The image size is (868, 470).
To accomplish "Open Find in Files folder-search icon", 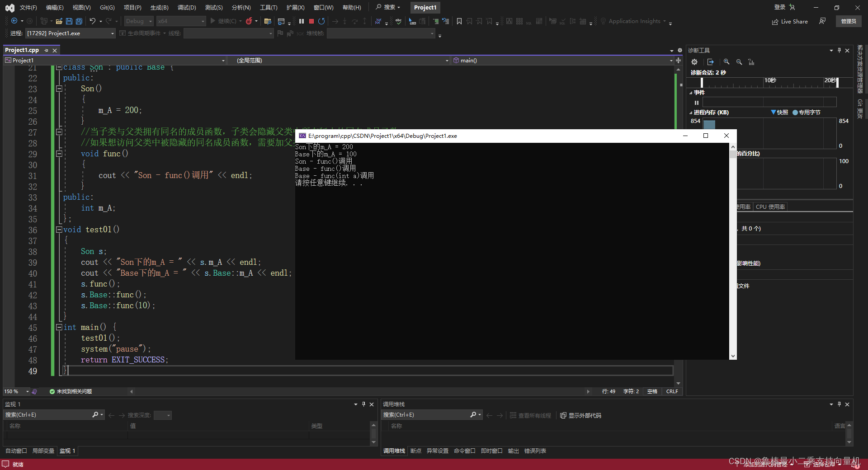I will click(x=268, y=21).
